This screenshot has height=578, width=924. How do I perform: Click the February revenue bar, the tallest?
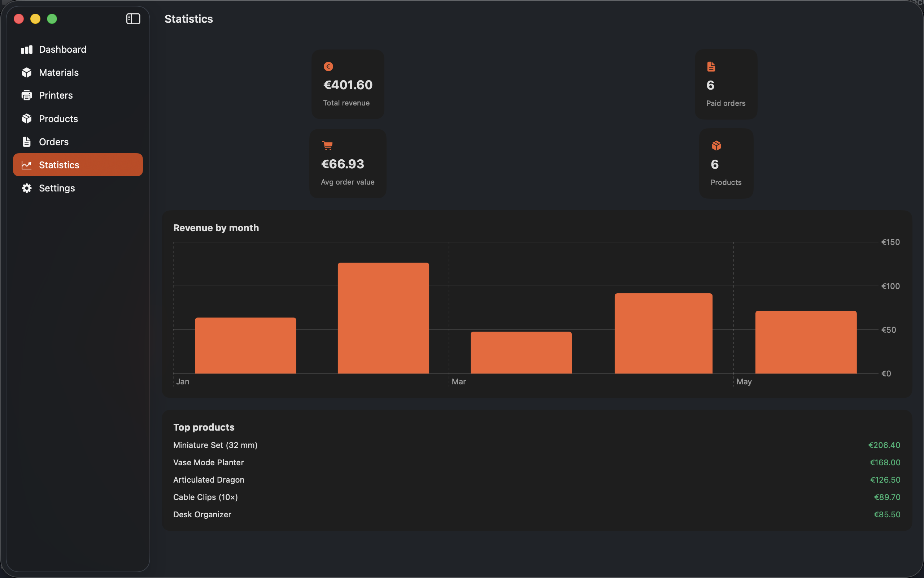coord(383,318)
